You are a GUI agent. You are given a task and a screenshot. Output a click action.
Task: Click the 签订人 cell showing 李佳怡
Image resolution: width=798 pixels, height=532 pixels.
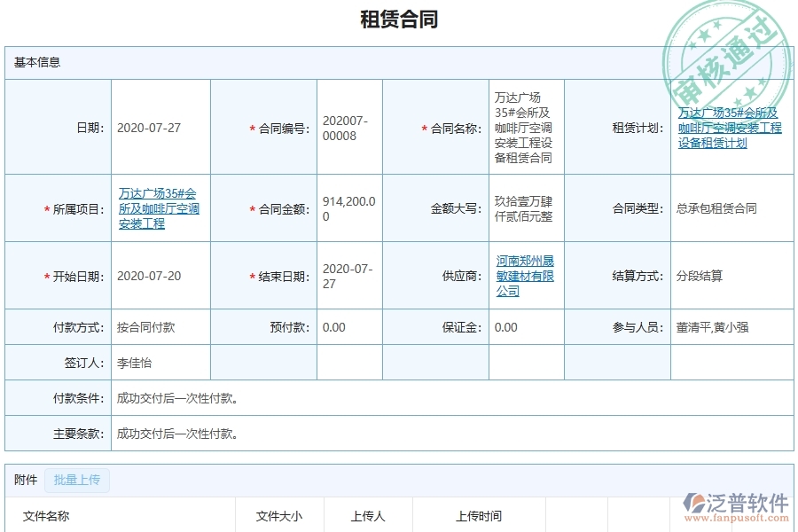click(133, 360)
